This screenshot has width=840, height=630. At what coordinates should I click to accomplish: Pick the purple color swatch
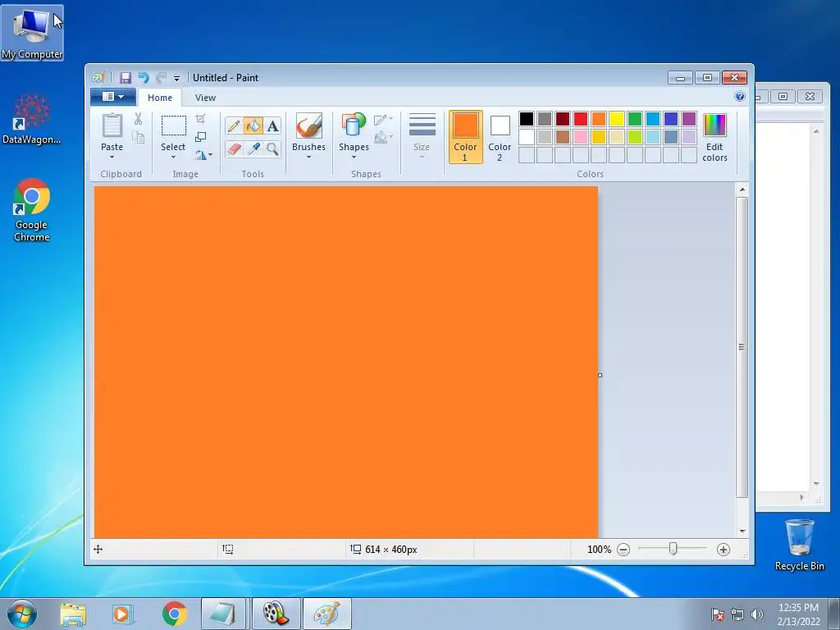click(x=689, y=119)
